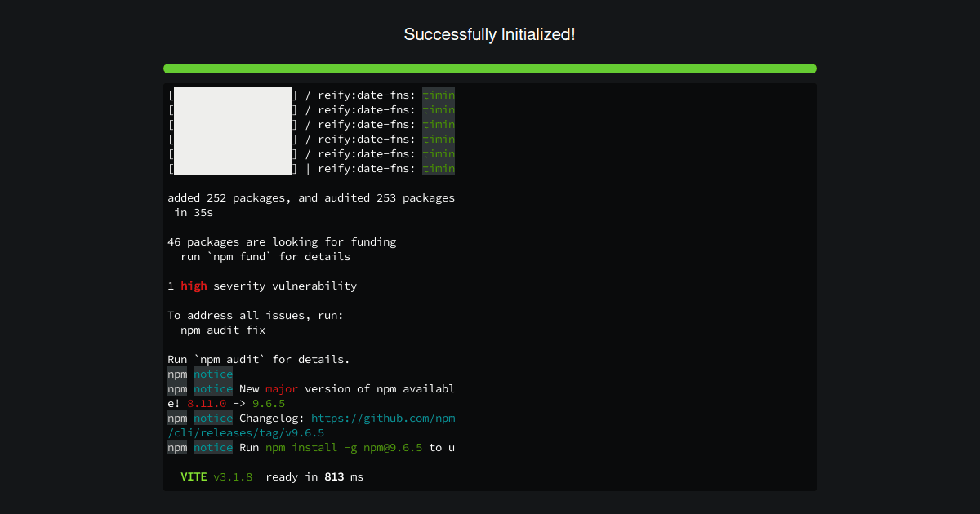Click the 'npm' badge before the first notice
The height and width of the screenshot is (514, 980).
[x=176, y=374]
